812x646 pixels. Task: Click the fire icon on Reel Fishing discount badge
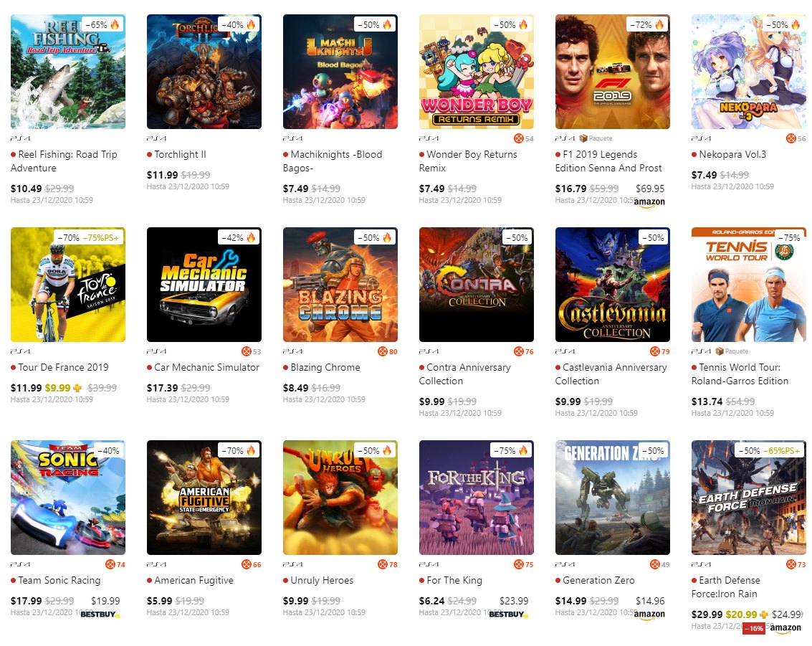115,24
